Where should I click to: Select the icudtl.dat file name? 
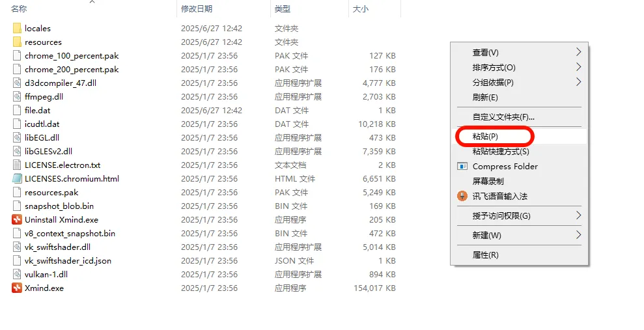click(42, 124)
